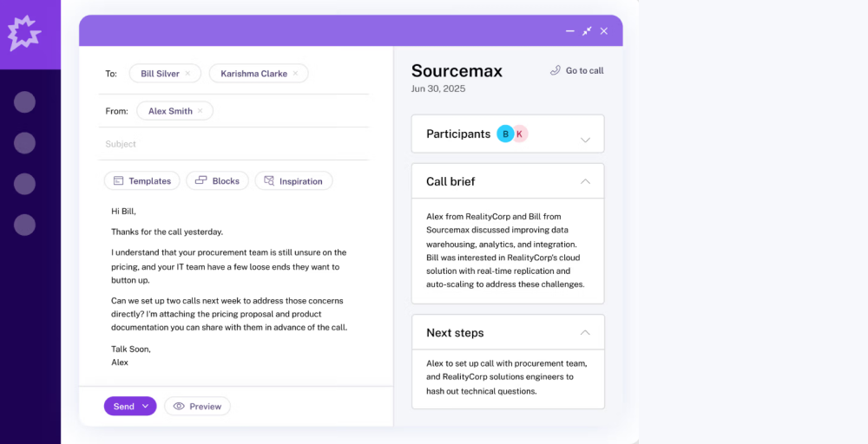
Task: Remove Alex Smith from the From field
Action: 200,111
